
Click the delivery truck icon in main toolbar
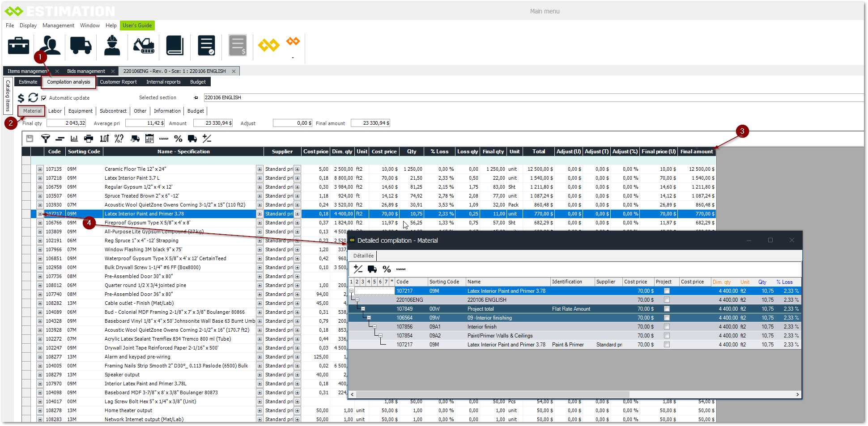(81, 46)
